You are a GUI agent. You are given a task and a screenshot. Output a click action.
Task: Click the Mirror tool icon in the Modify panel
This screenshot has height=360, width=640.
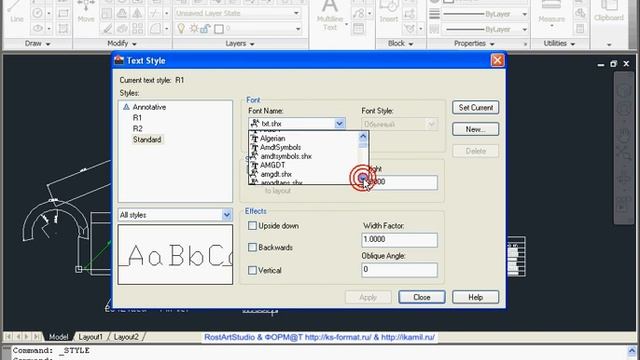click(138, 13)
